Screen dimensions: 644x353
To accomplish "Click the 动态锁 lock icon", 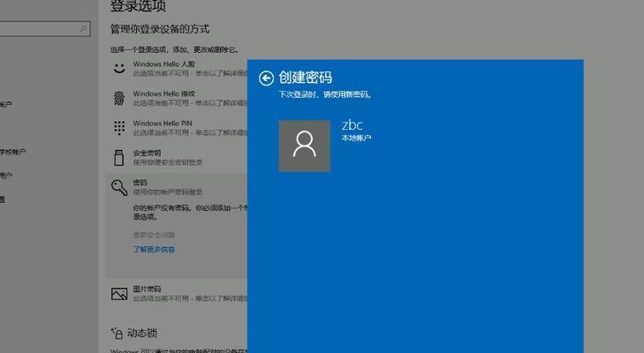I will coord(117,333).
